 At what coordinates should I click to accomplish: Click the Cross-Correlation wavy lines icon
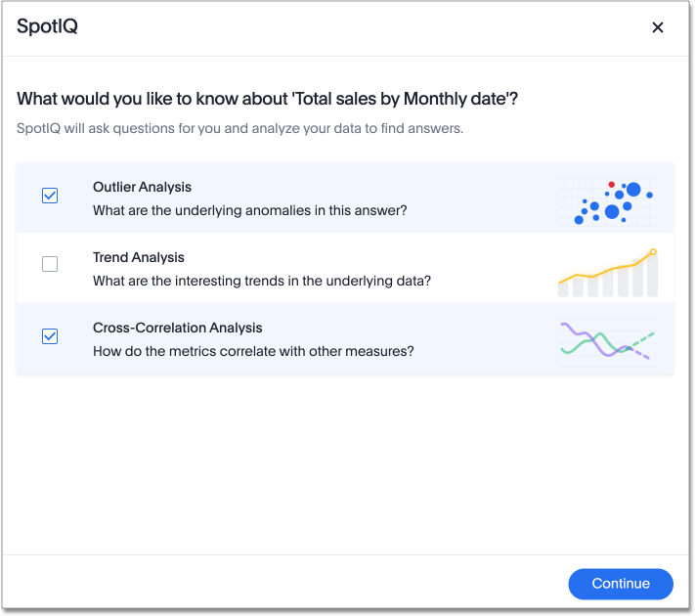tap(607, 340)
